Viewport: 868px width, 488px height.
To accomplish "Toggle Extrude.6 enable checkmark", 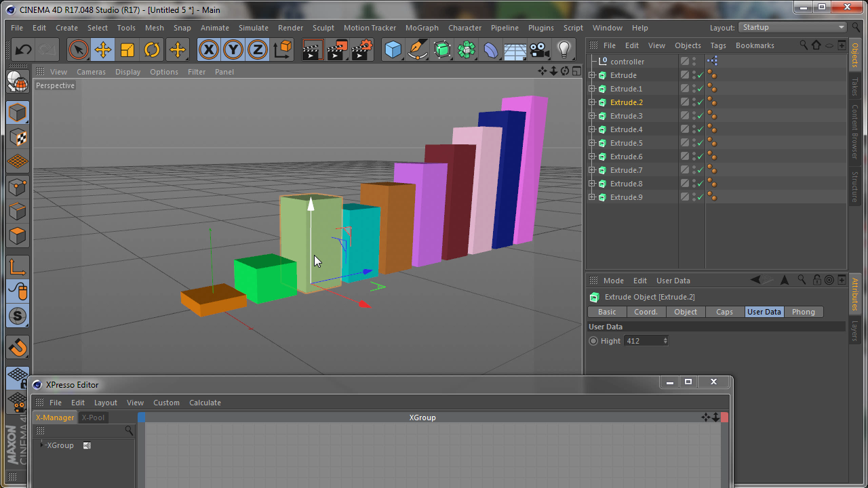I will [701, 157].
